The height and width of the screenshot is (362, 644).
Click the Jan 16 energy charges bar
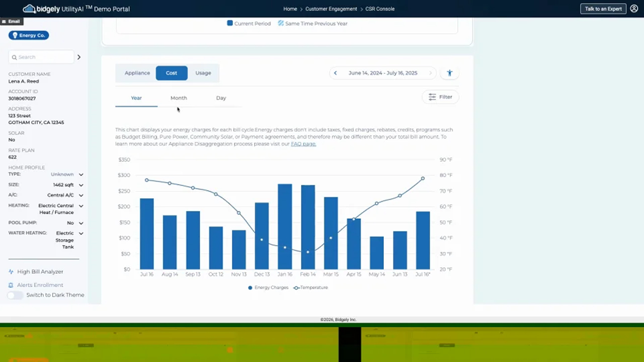(x=285, y=226)
